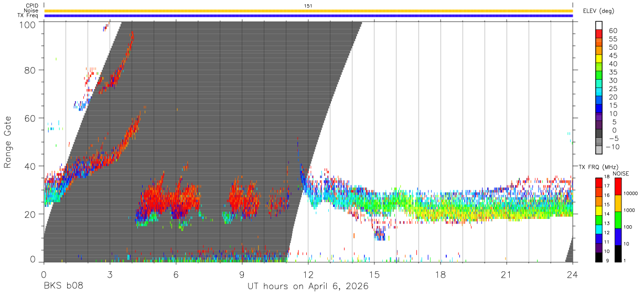The height and width of the screenshot is (297, 644).
Task: Pick the green ELEV swatch between 30 and 35
Action: 599,75
